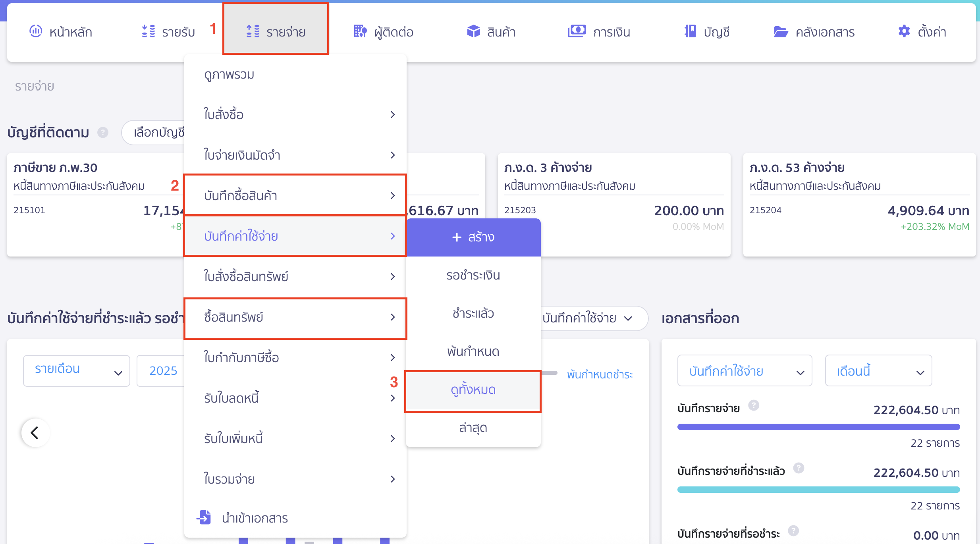The image size is (980, 544).
Task: Click plus icon on สร้าง button
Action: (x=457, y=237)
